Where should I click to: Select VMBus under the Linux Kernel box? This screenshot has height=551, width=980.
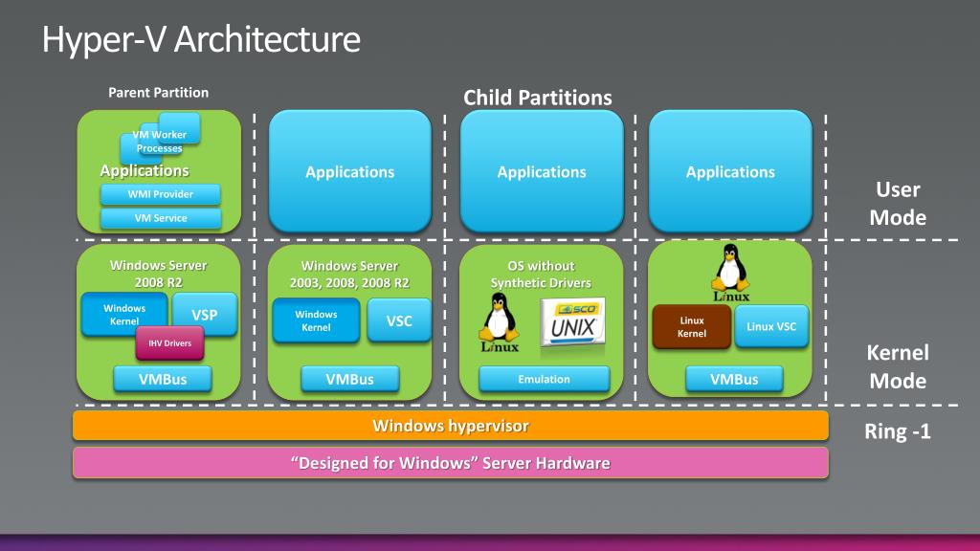734,379
